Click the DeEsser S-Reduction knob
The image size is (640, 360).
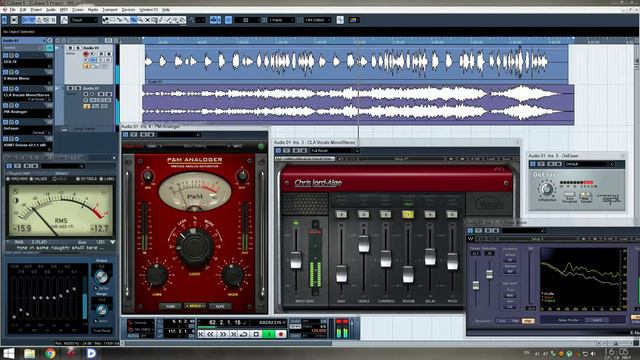(546, 189)
